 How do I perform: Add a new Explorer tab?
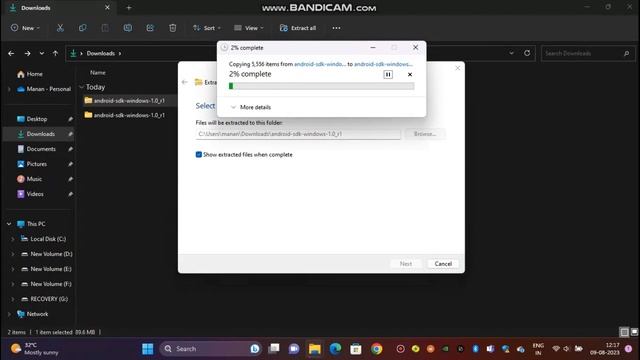[x=129, y=8]
